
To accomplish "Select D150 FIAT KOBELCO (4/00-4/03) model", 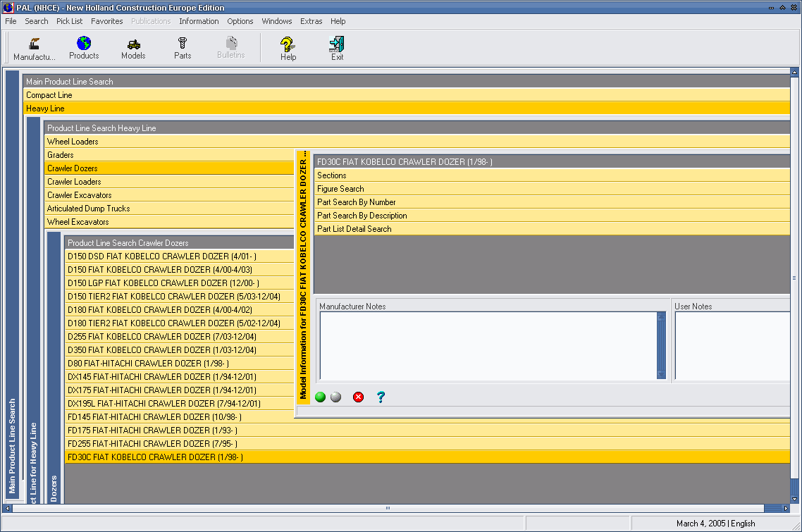I will point(180,270).
